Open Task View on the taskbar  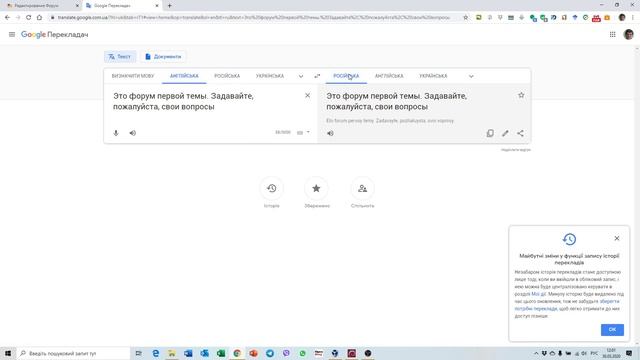pyautogui.click(x=138, y=353)
